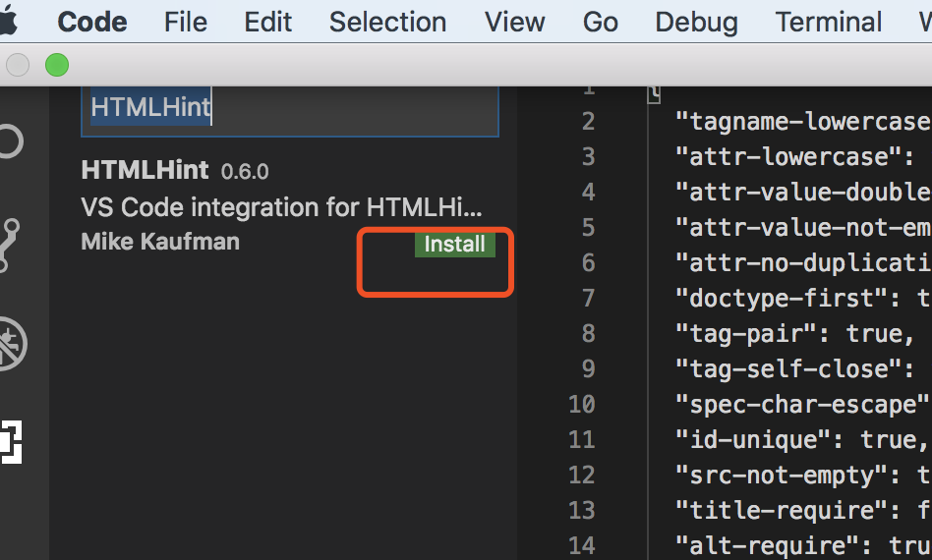Open the View menu
The width and height of the screenshot is (932, 560).
(514, 22)
